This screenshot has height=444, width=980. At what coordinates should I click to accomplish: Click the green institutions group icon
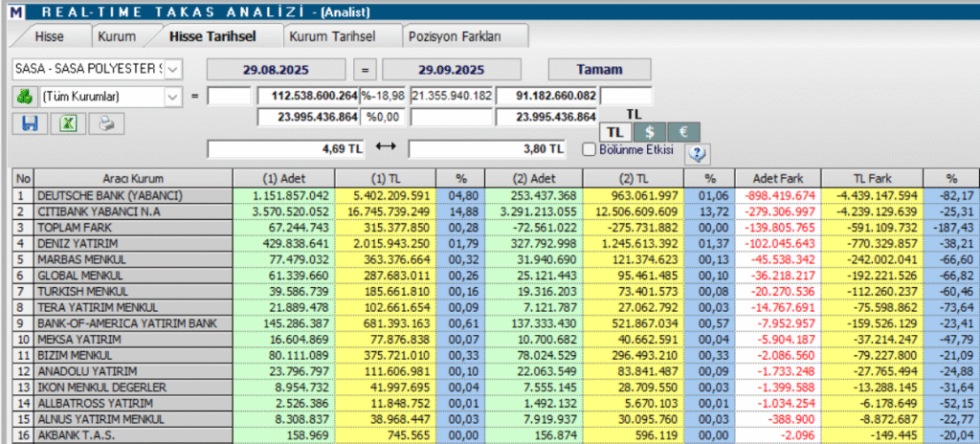click(x=24, y=96)
